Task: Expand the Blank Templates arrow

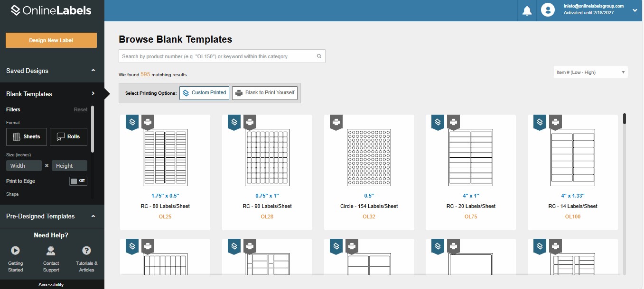Action: (x=93, y=94)
